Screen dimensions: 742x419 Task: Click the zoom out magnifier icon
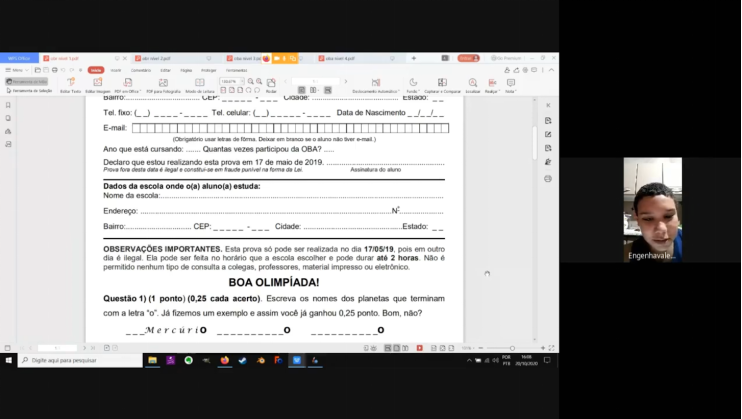[x=250, y=81]
